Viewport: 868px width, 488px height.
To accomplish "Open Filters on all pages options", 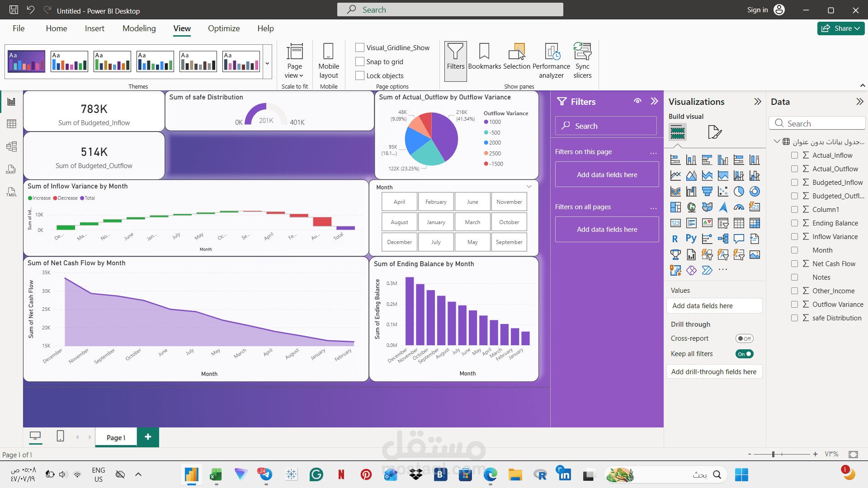I will pyautogui.click(x=653, y=208).
